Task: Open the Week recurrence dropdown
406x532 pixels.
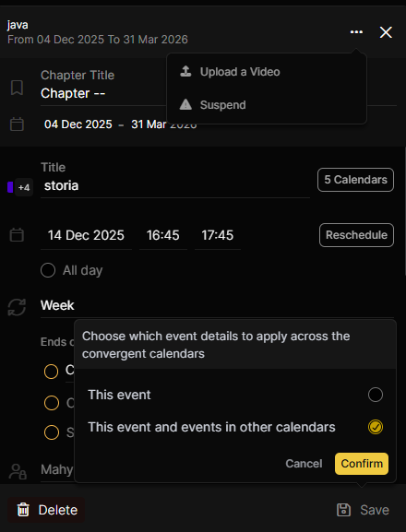Action: pos(217,305)
